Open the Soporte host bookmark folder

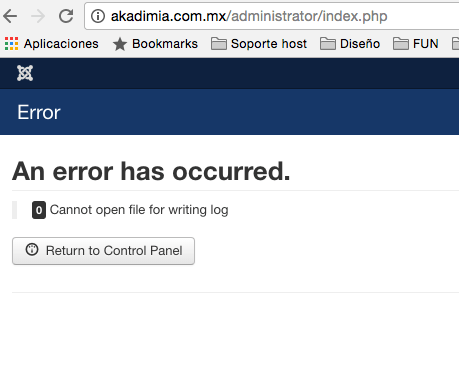point(259,44)
